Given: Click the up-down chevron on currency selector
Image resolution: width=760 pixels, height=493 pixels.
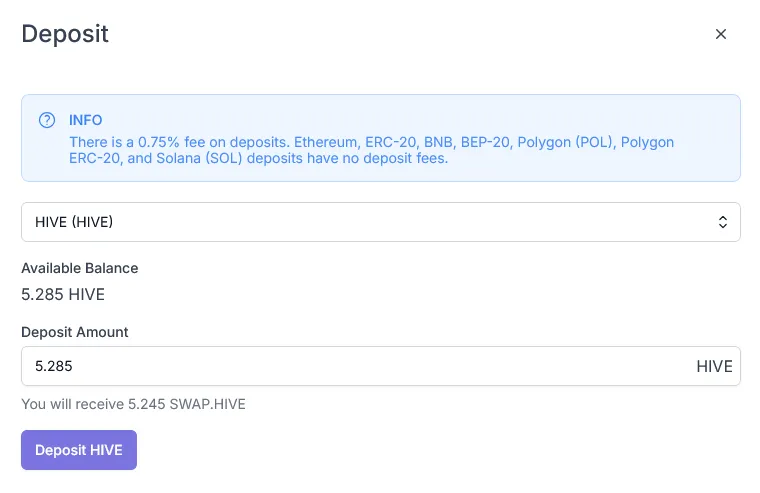Looking at the screenshot, I should [x=723, y=222].
